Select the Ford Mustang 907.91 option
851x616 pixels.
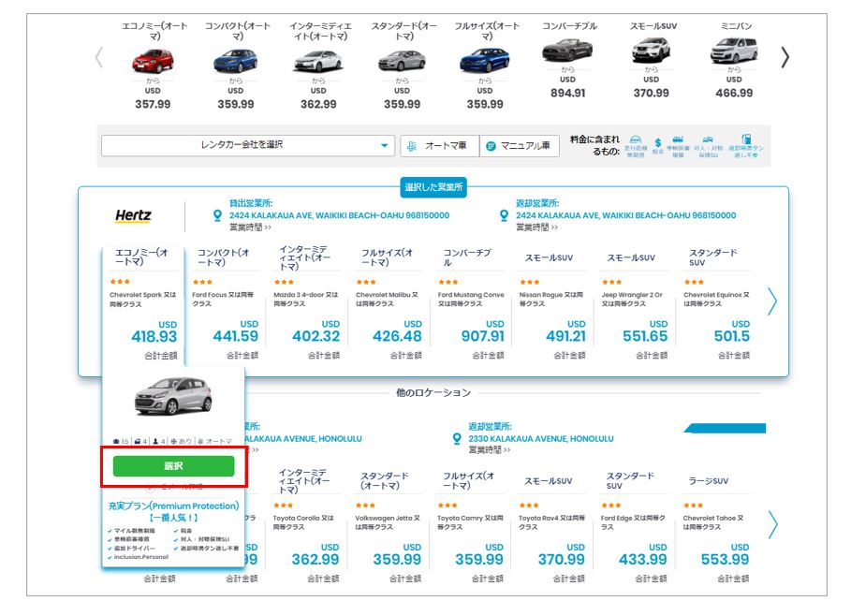pos(471,304)
